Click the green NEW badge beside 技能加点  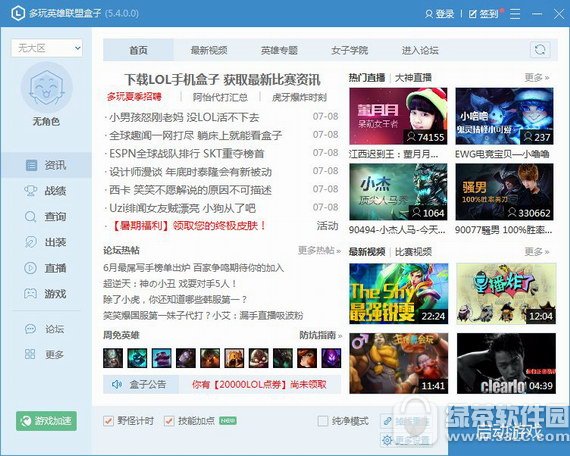click(228, 421)
